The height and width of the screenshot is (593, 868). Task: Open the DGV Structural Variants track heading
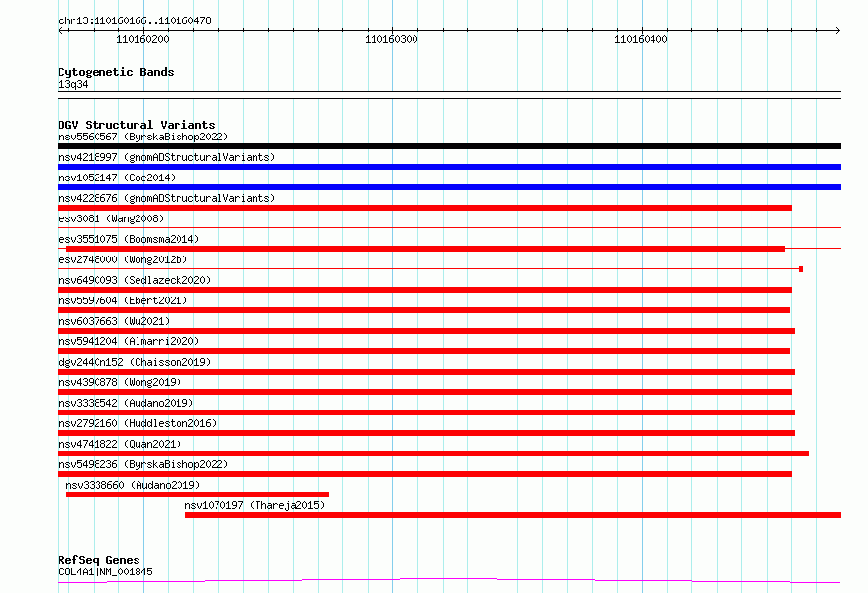click(137, 125)
